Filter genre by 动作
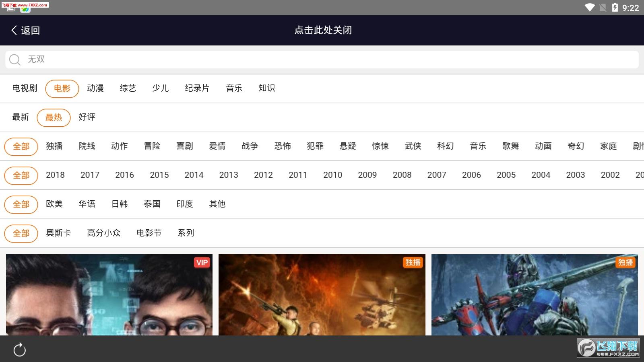 pos(120,146)
